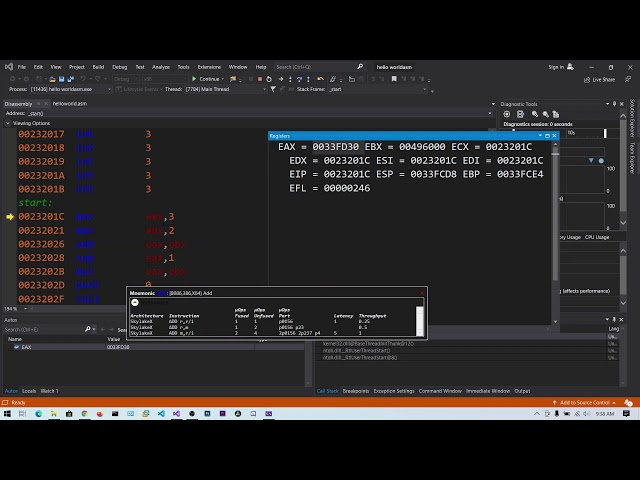
Task: Open the Extensions menu
Action: tap(209, 67)
